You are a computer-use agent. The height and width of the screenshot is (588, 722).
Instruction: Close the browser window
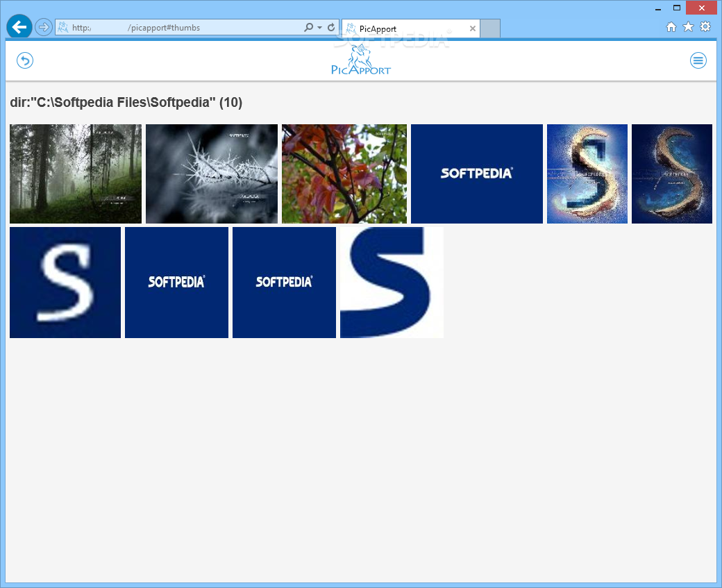tap(701, 8)
